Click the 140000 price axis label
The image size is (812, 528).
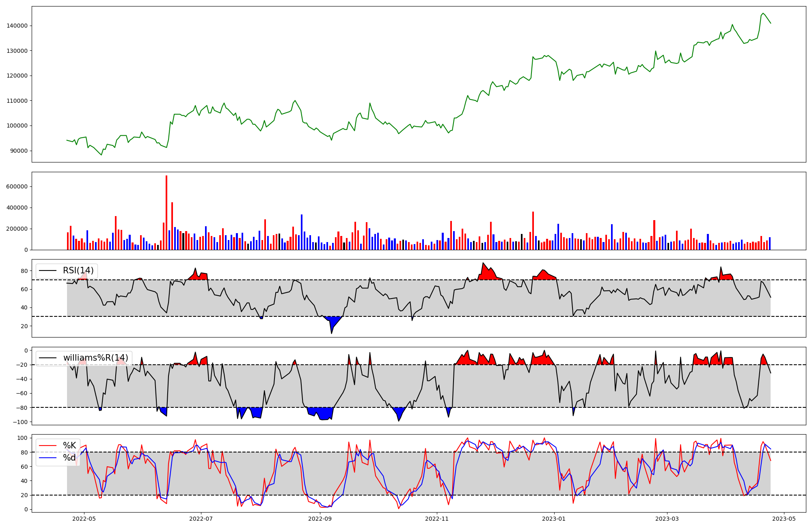coord(17,26)
